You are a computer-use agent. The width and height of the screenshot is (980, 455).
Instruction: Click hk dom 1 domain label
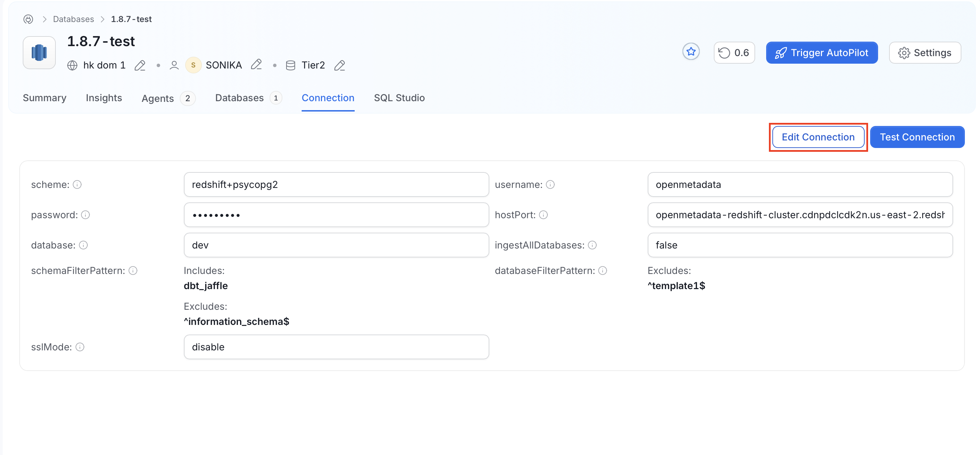104,65
